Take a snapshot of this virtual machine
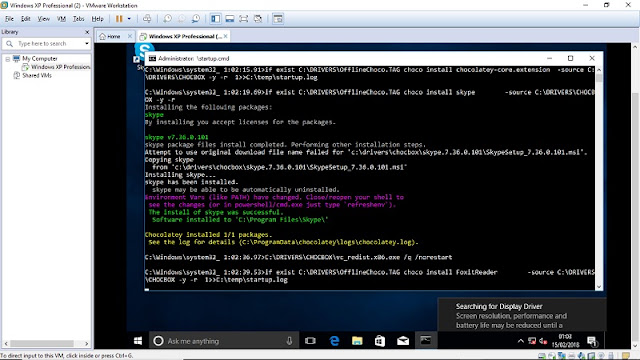Image resolution: width=640 pixels, height=360 pixels. 167,19
